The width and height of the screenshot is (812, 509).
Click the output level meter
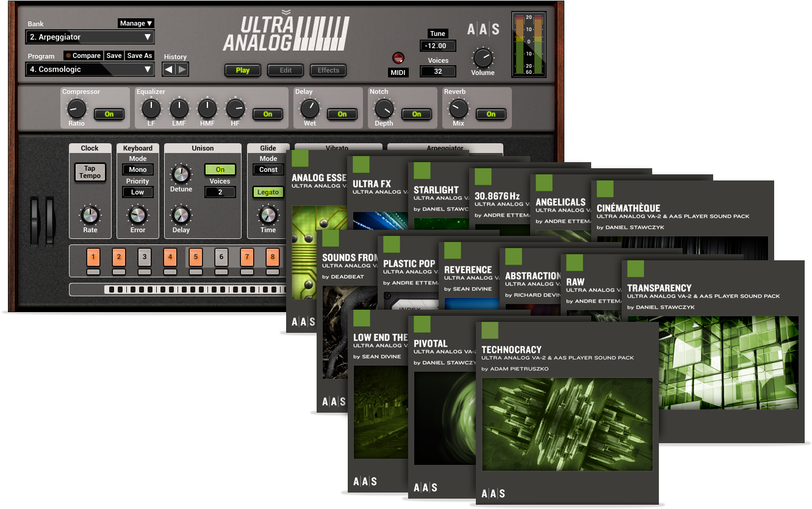click(527, 44)
